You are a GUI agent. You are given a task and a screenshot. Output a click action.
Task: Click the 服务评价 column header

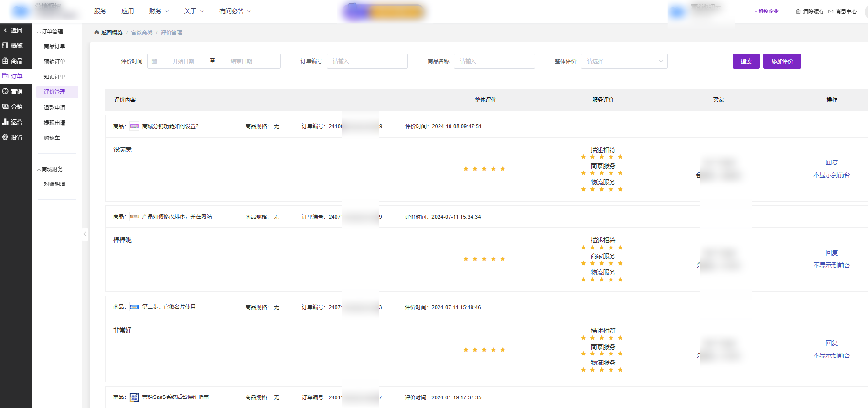[603, 100]
